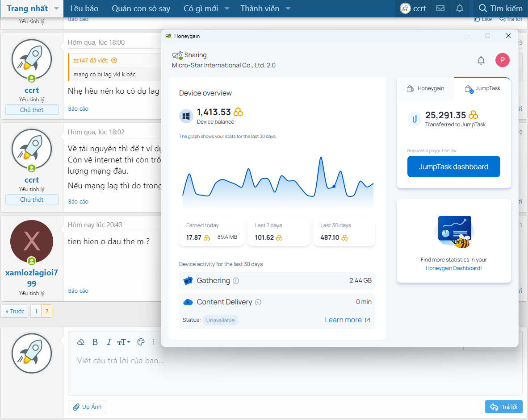Open the xamlozlagioi799 username link
The height and width of the screenshot is (420, 528).
click(32, 278)
